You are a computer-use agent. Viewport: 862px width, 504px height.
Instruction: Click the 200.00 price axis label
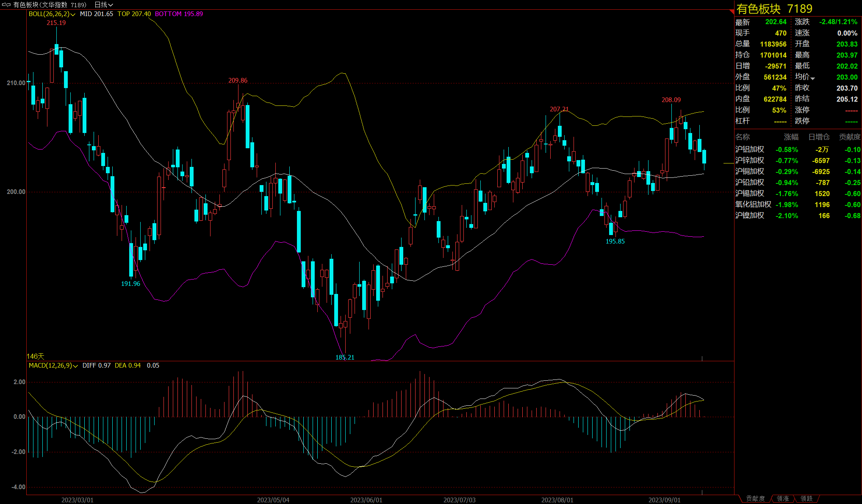16,192
